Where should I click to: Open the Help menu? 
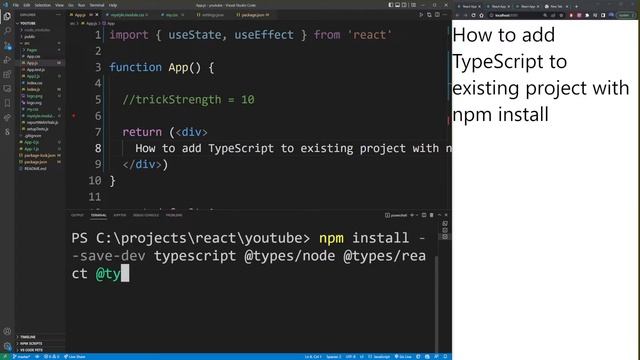point(113,5)
